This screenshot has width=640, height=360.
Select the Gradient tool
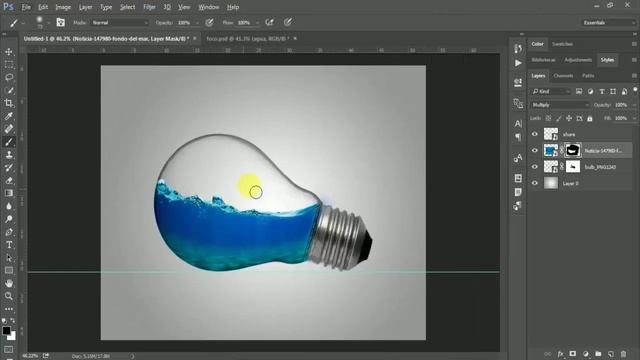tap(9, 193)
